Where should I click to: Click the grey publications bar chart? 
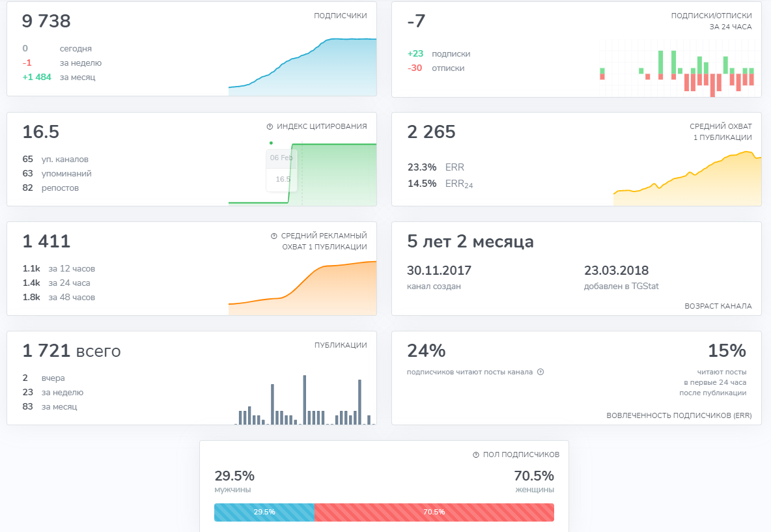[x=305, y=400]
